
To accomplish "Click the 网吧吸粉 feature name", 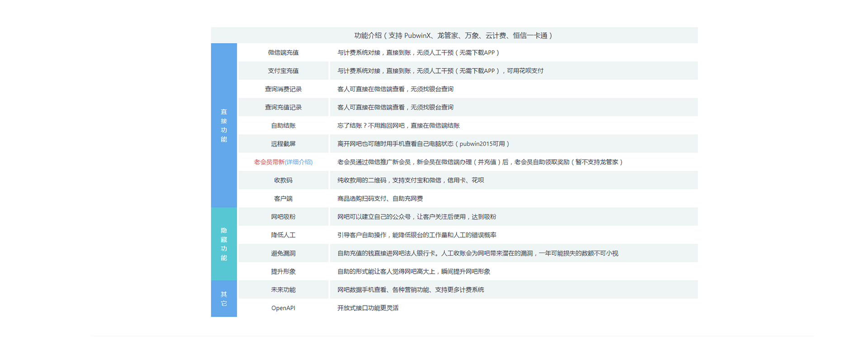I will pos(283,217).
